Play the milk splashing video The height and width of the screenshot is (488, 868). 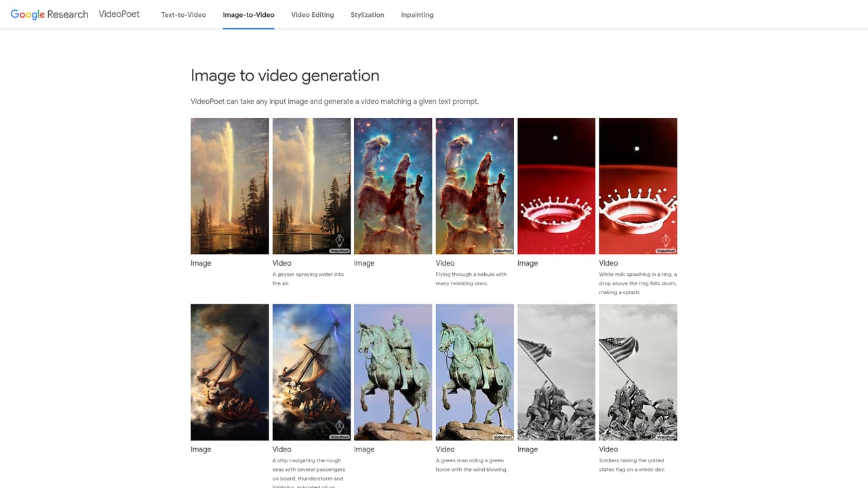coord(638,186)
